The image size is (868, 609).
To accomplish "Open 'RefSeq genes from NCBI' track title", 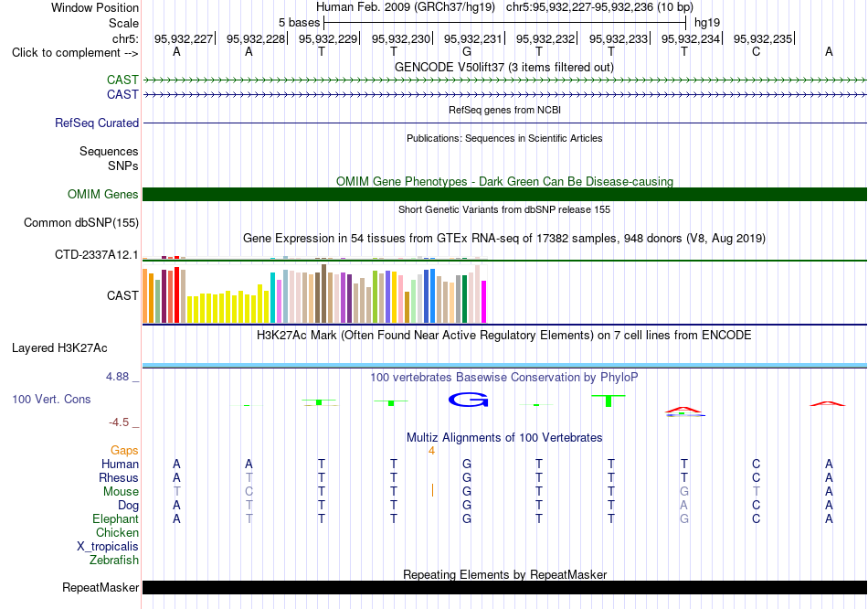I will pos(504,110).
